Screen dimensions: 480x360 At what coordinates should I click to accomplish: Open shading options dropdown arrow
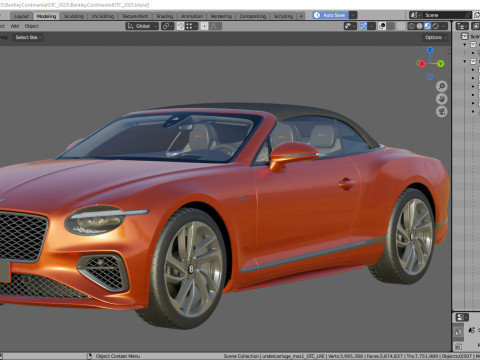444,26
